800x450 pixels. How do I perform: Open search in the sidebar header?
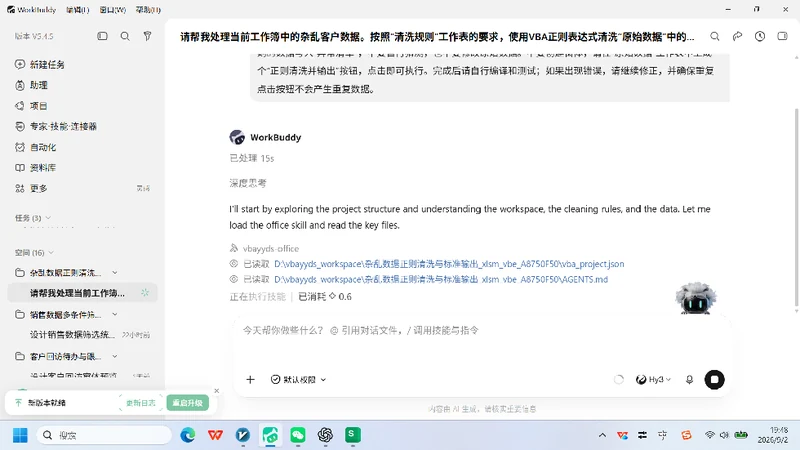(125, 36)
